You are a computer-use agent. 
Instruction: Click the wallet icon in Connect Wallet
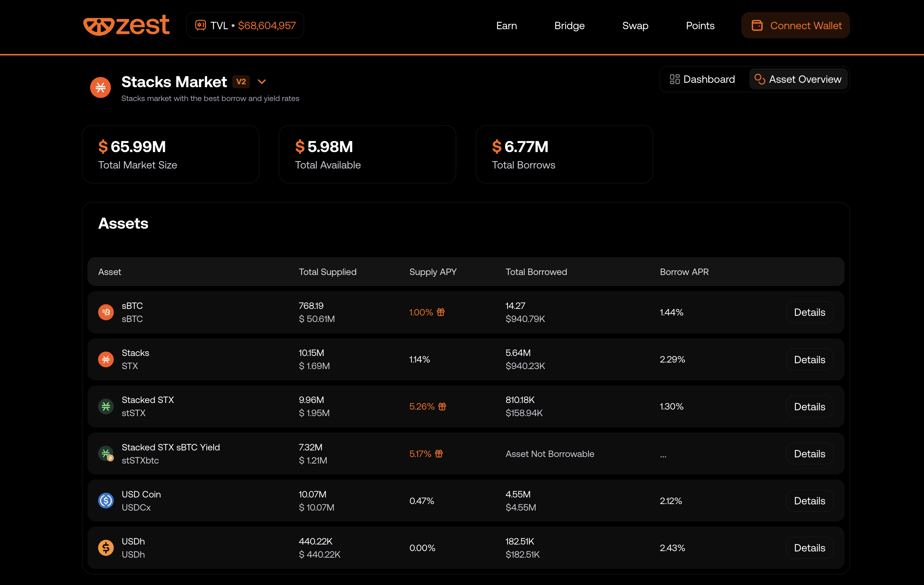tap(757, 25)
